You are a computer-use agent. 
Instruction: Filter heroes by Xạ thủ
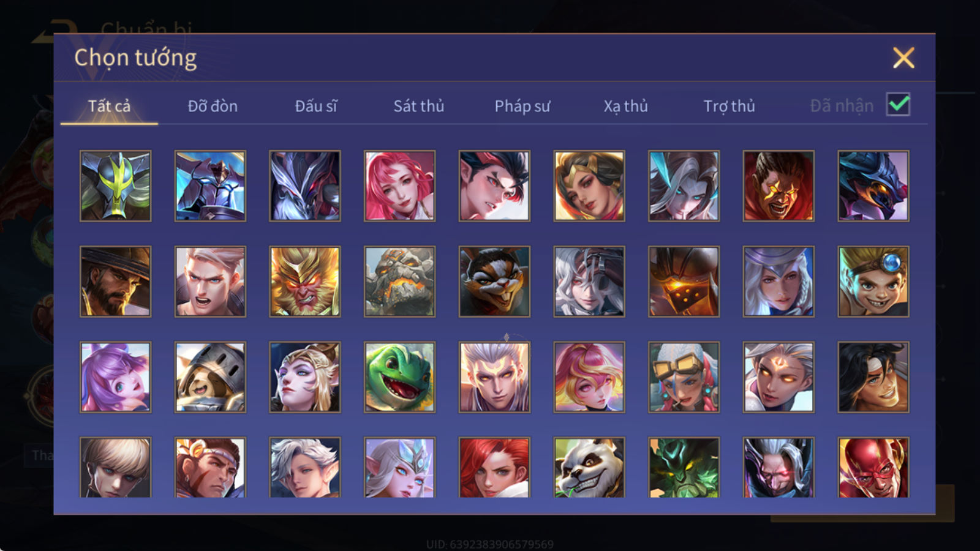click(x=625, y=106)
